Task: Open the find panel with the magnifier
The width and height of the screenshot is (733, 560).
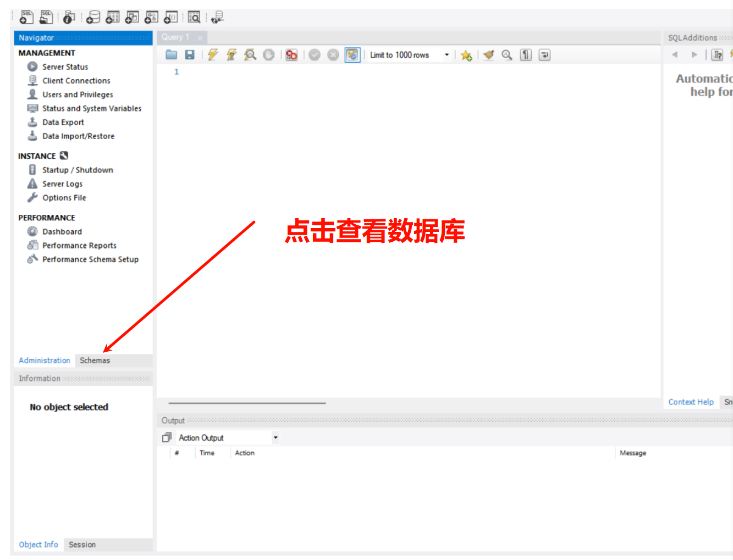Action: tap(507, 55)
